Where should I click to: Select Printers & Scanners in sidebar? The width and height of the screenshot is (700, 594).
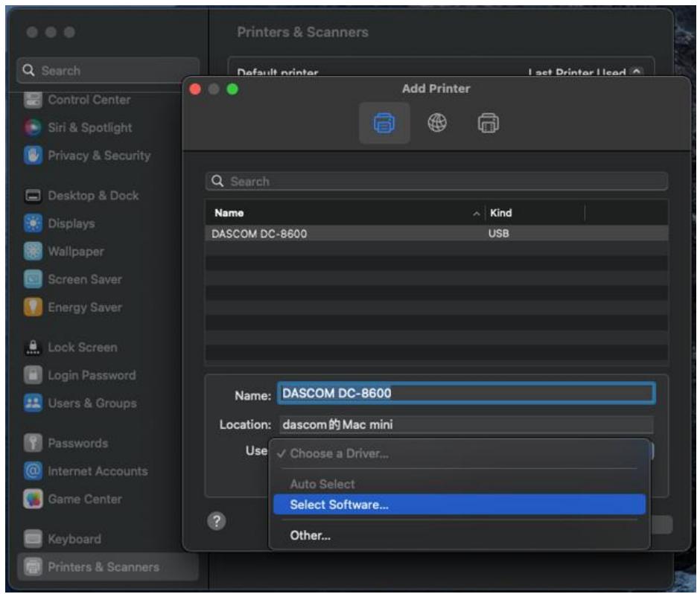(108, 566)
